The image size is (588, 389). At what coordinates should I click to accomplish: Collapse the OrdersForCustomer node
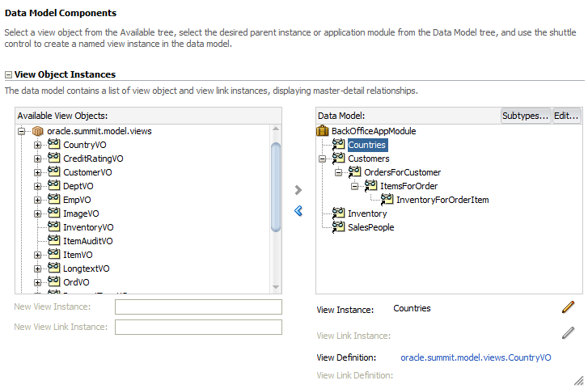[338, 172]
